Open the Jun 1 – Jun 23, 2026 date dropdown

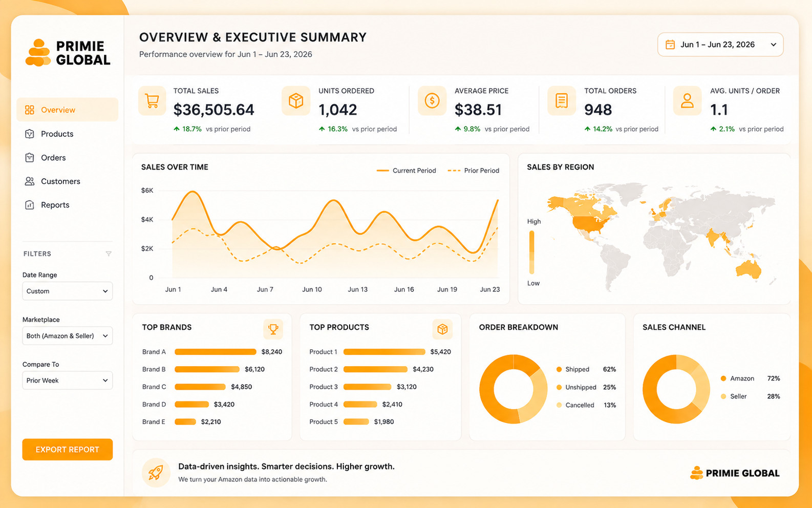point(720,45)
